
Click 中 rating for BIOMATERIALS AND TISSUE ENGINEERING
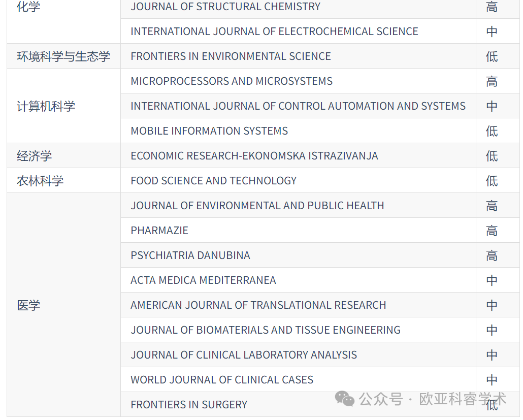(x=492, y=330)
